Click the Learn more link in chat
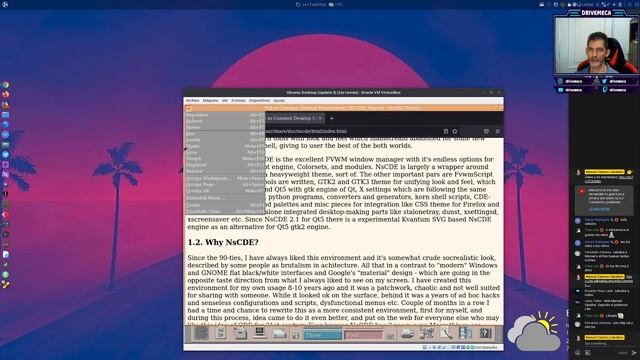Viewport: 640px width, 360px height. tap(599, 209)
